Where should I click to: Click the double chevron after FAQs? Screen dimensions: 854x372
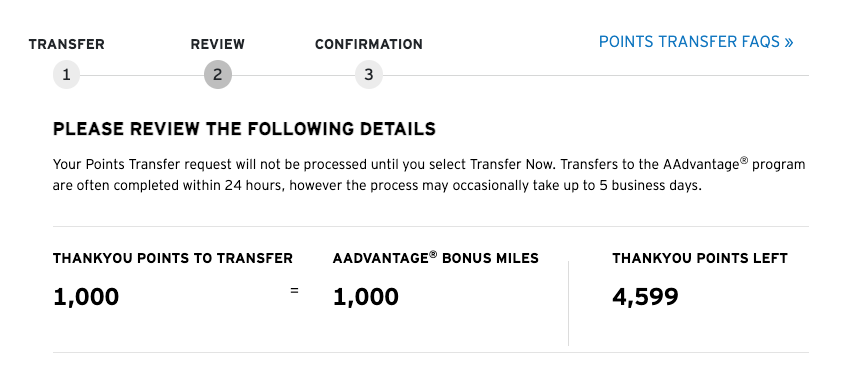[789, 42]
